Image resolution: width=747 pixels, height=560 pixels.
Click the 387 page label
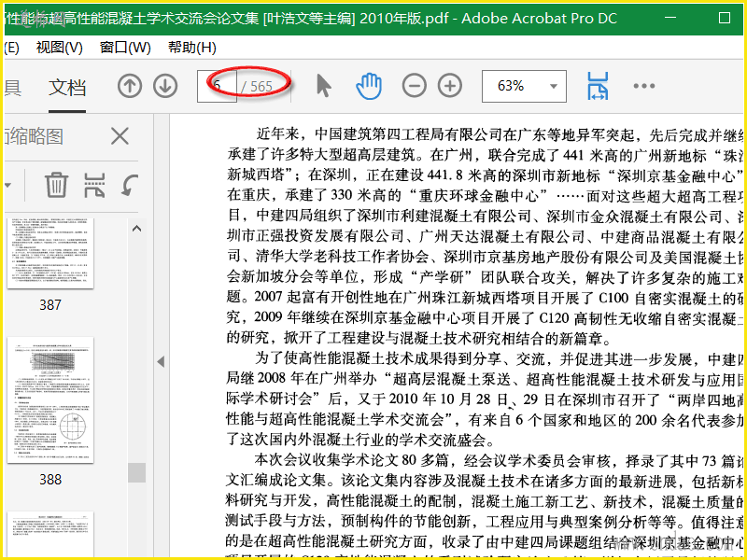(50, 305)
